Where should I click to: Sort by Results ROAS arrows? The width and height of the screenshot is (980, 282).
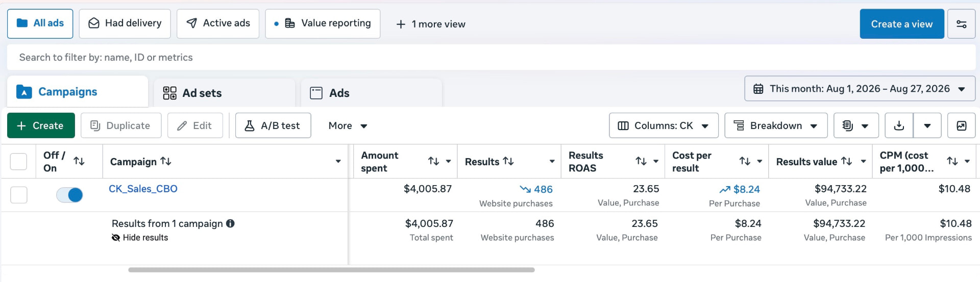(641, 161)
